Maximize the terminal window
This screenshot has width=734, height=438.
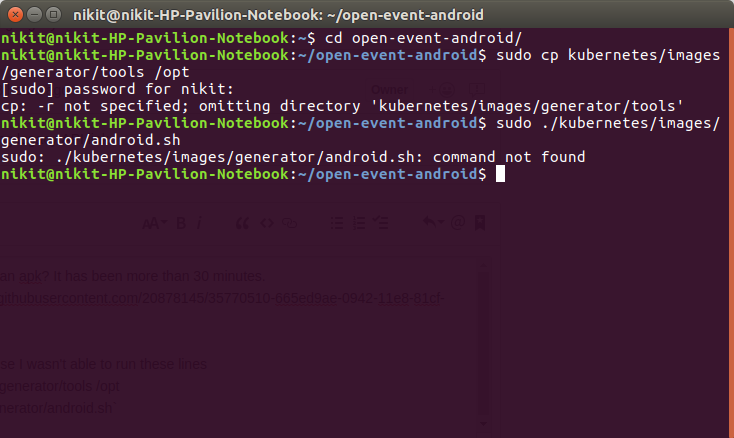pos(54,15)
